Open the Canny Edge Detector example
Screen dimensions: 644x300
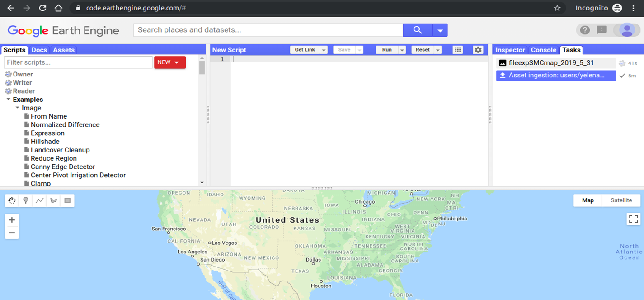[x=63, y=167]
